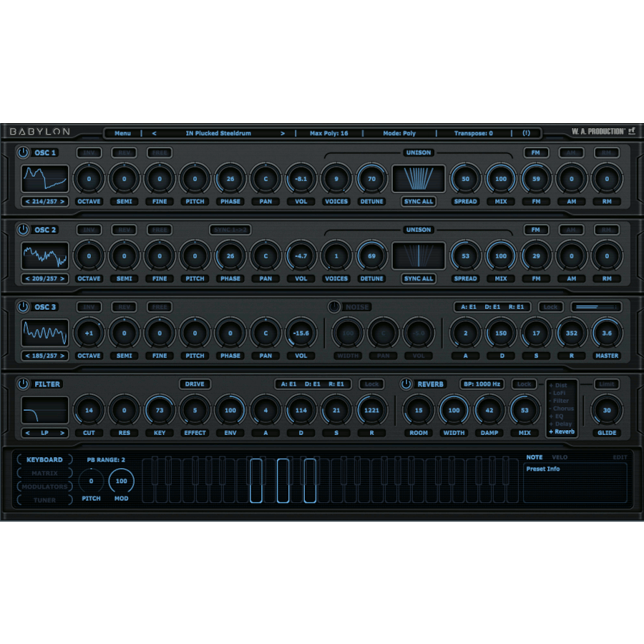644x644 pixels.
Task: Click the Lock button in OSC 3 envelope
Action: [550, 307]
